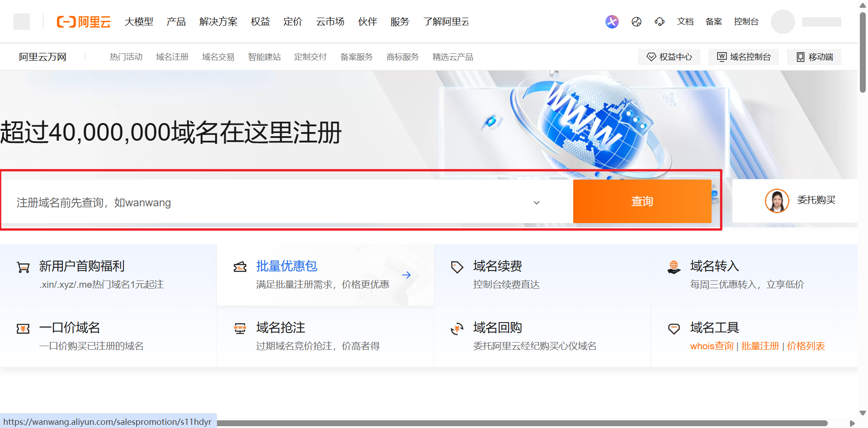Click the scroll-right arrow of horizontal scrollbar
The height and width of the screenshot is (428, 868).
(852, 423)
